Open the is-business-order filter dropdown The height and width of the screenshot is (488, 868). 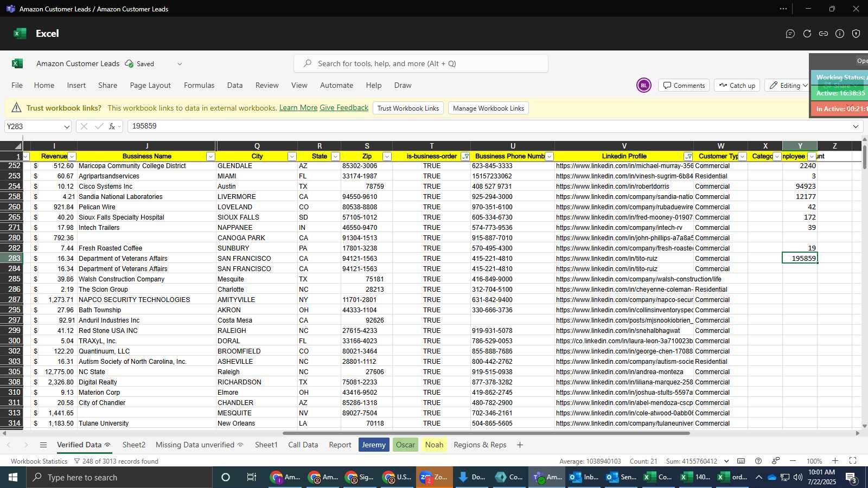[465, 157]
